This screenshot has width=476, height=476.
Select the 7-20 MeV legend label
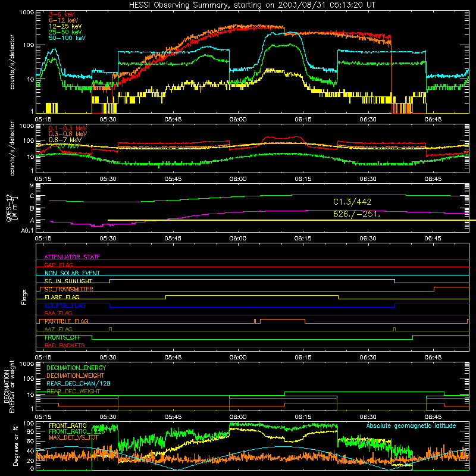tap(64, 146)
